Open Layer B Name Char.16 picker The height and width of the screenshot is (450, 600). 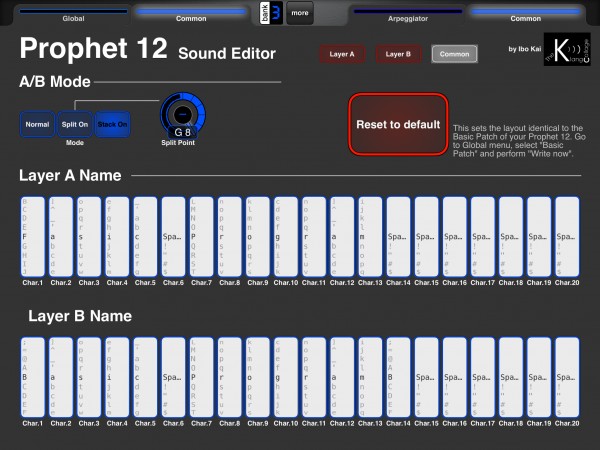coord(455,377)
